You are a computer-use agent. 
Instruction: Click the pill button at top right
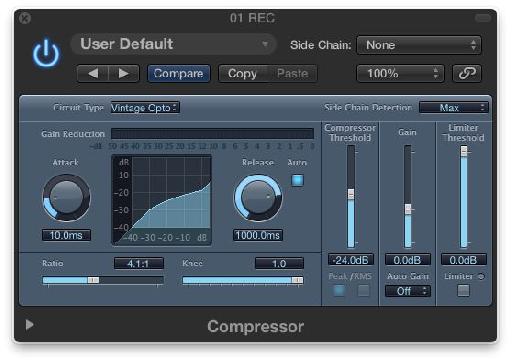coord(482,18)
